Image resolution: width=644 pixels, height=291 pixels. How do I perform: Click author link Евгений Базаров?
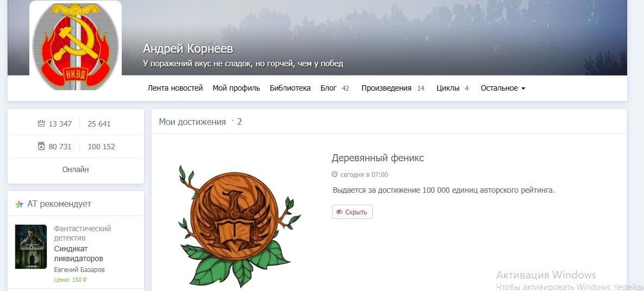pos(79,270)
